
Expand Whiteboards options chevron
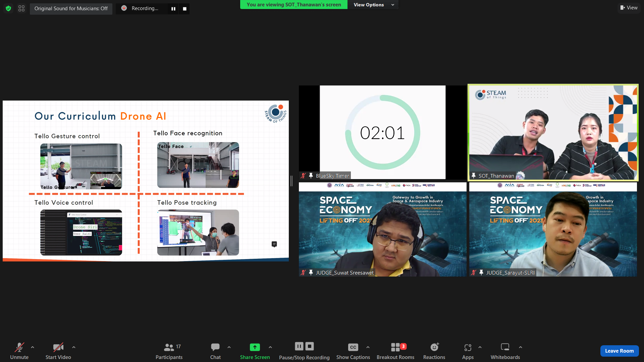tap(521, 347)
